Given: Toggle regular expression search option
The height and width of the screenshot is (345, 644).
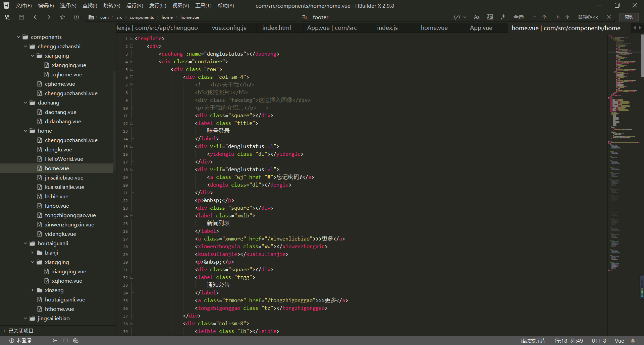Looking at the screenshot, I should tap(503, 17).
